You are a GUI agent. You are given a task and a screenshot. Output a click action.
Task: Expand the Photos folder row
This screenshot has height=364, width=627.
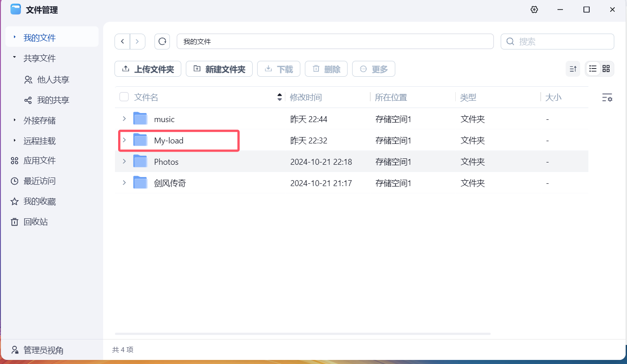pos(124,161)
